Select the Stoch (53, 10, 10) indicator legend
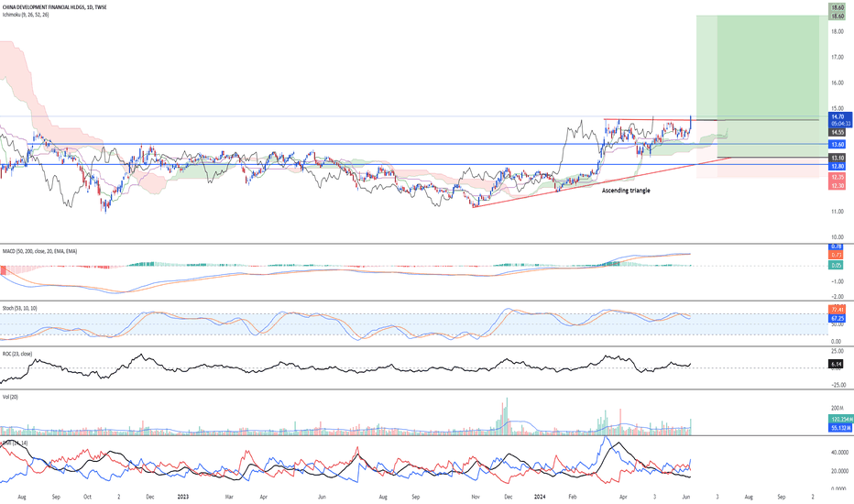 coord(19,309)
